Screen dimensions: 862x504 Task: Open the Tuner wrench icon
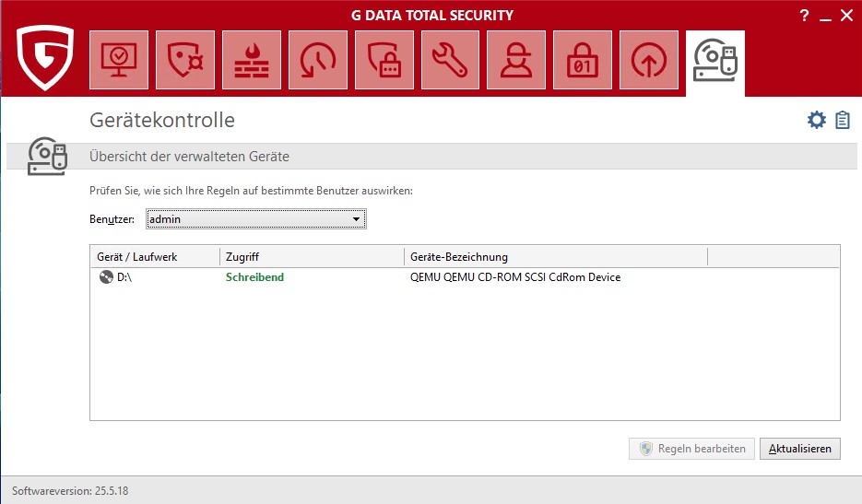tap(451, 60)
